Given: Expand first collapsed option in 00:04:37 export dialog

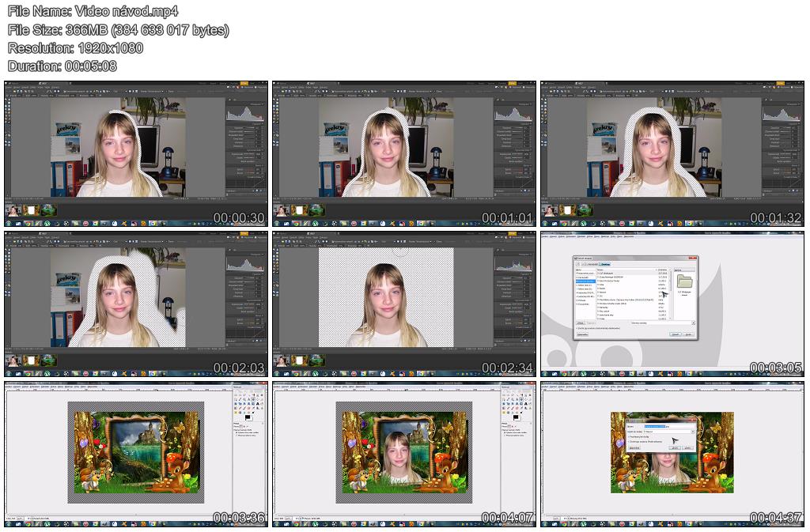Looking at the screenshot, I should [627, 436].
